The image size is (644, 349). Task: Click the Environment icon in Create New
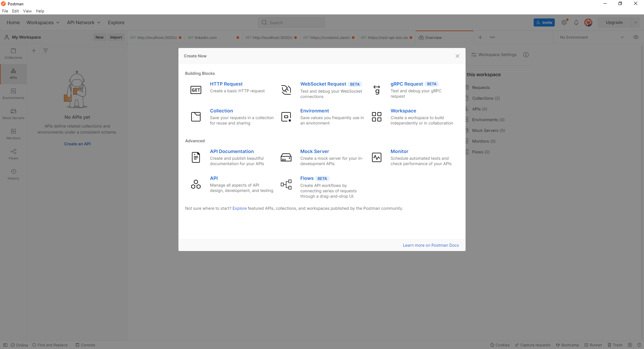tap(286, 117)
